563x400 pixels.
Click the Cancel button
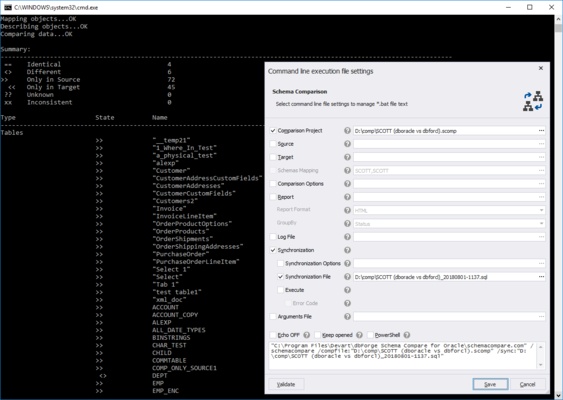coord(527,384)
